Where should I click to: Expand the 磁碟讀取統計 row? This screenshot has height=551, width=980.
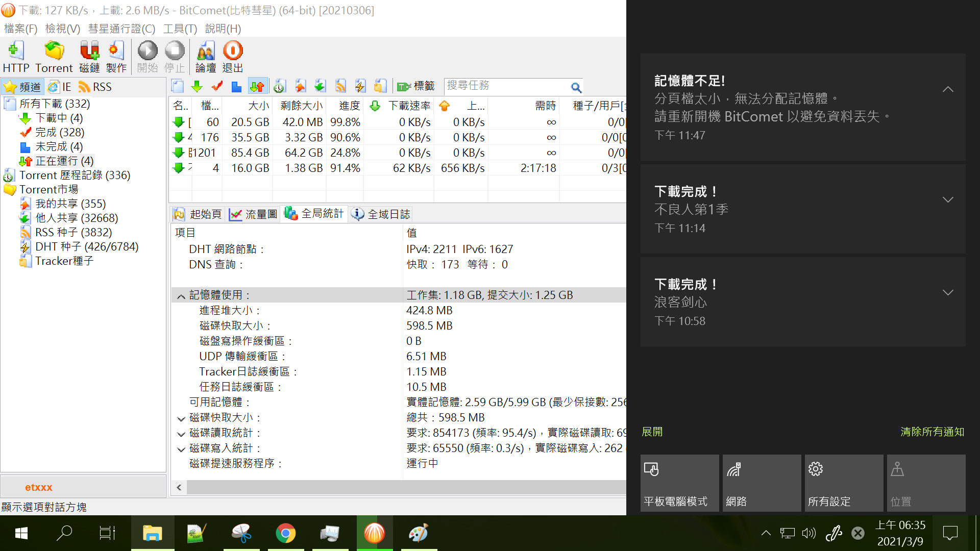coord(181,434)
